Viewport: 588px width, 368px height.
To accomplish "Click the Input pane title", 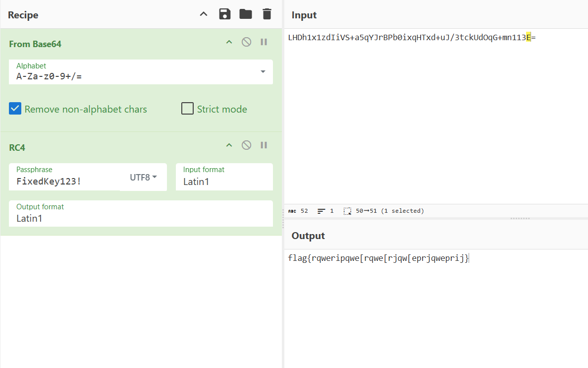I will (x=304, y=15).
